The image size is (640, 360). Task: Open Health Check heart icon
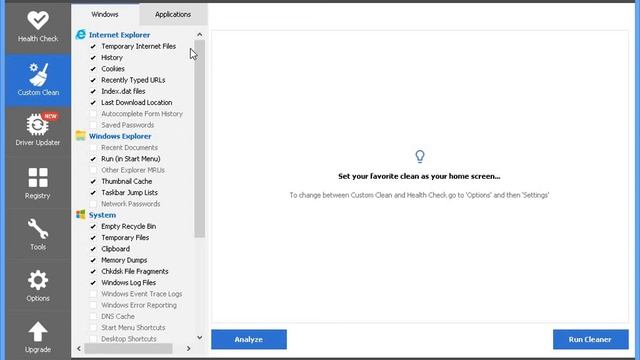tap(38, 20)
